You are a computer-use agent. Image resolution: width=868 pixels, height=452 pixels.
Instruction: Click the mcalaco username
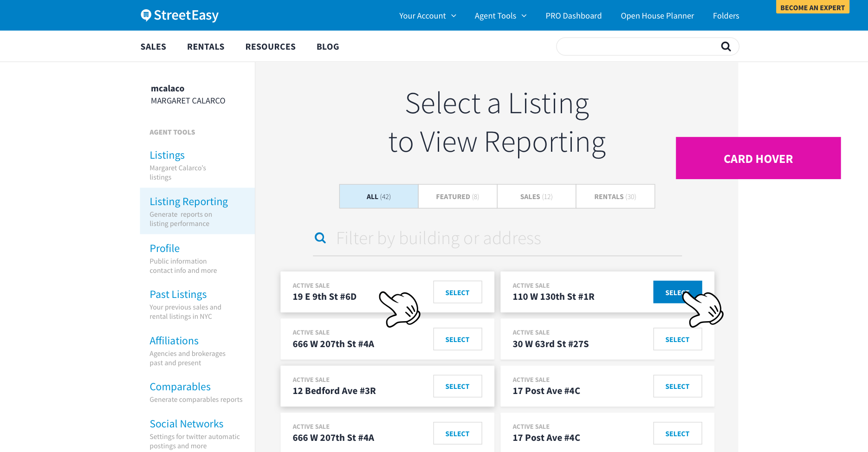point(168,88)
